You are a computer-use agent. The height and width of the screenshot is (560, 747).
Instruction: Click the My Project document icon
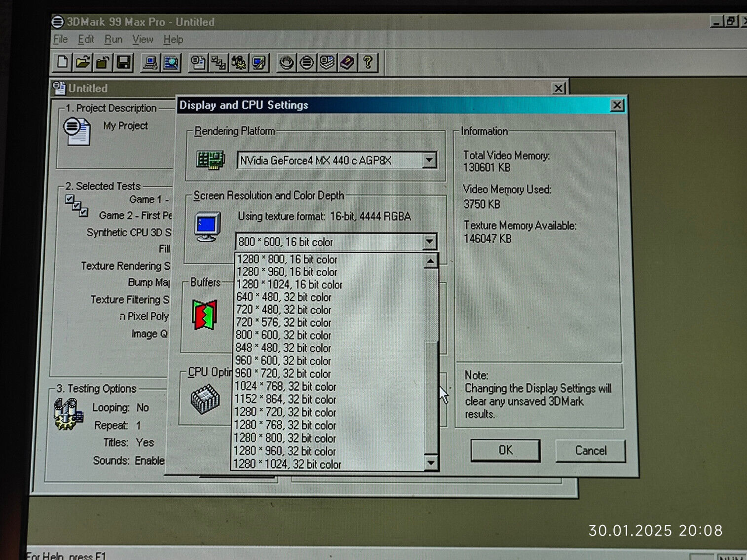click(76, 131)
